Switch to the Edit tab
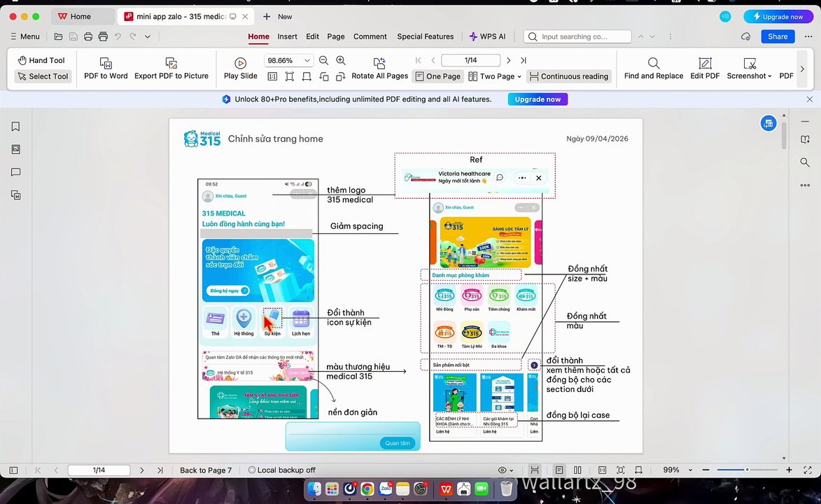Viewport: 821px width, 504px height. 313,36
